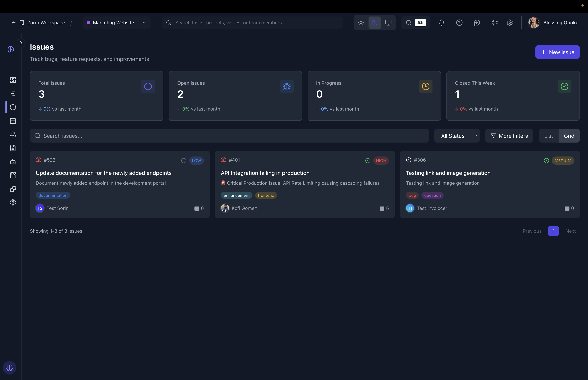Open the Marketing Website project dropdown

[117, 23]
